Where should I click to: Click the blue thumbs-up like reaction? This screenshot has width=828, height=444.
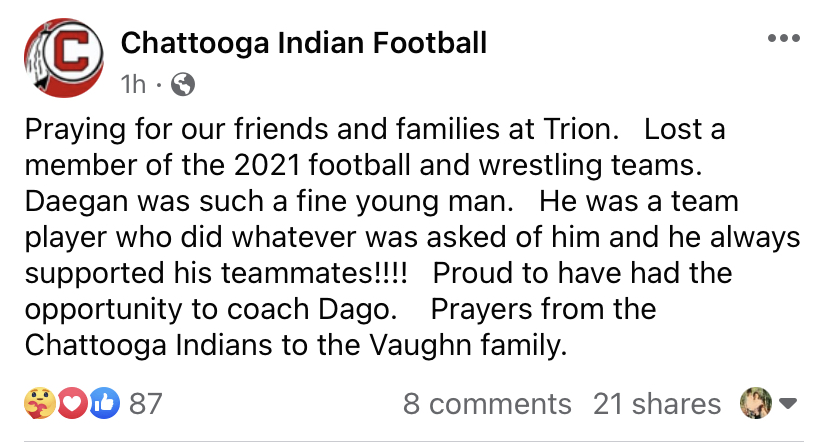(x=104, y=403)
